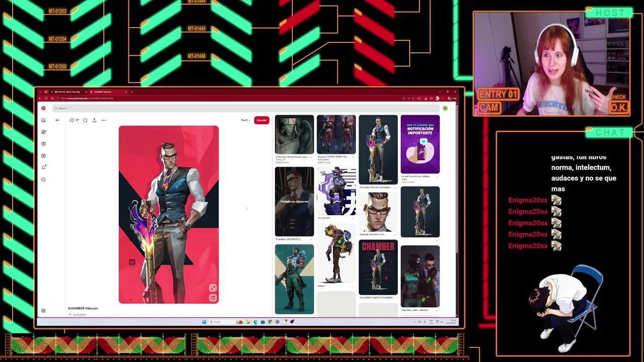Open the Notificación Importante purple ad pin

tap(420, 144)
